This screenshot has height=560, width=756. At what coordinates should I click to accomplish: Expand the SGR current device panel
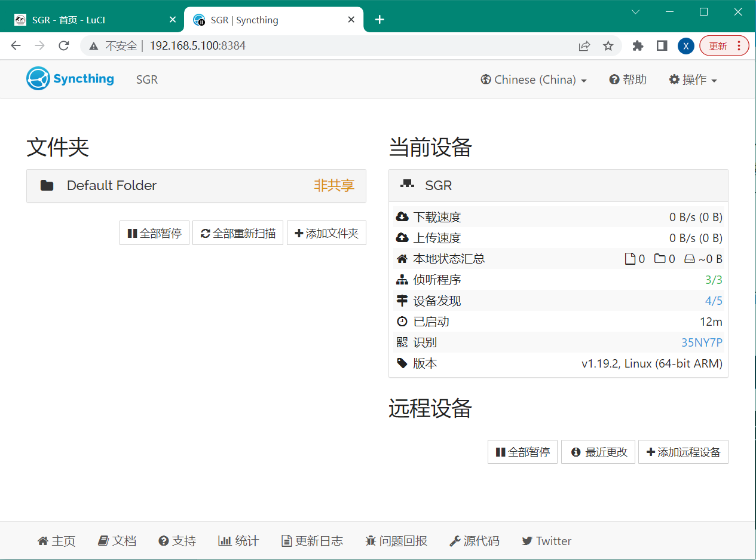point(558,185)
